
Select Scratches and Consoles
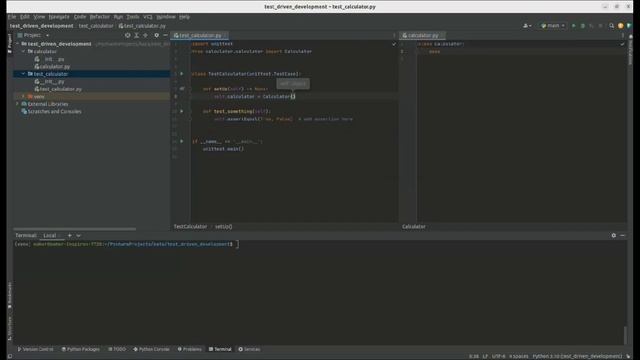click(51, 111)
